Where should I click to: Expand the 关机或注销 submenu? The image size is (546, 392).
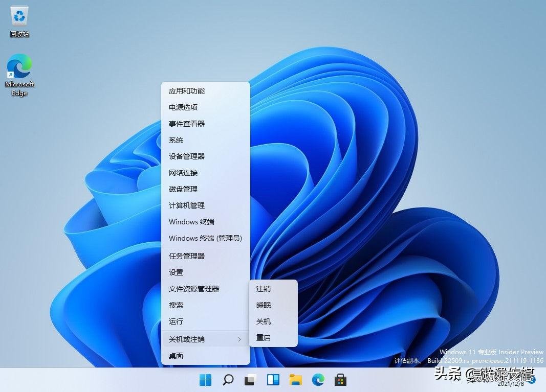[x=206, y=339]
